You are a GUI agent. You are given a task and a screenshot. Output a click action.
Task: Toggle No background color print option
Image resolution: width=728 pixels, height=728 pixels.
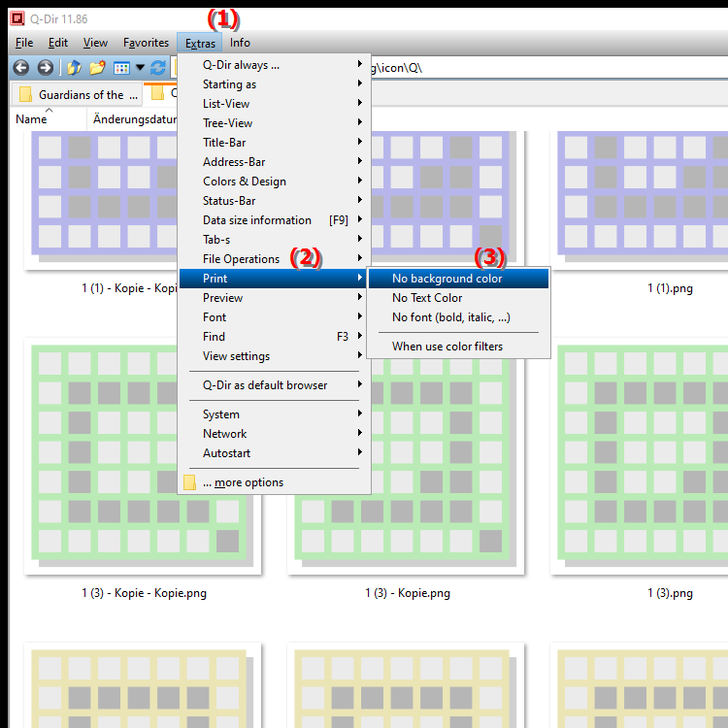pyautogui.click(x=459, y=279)
